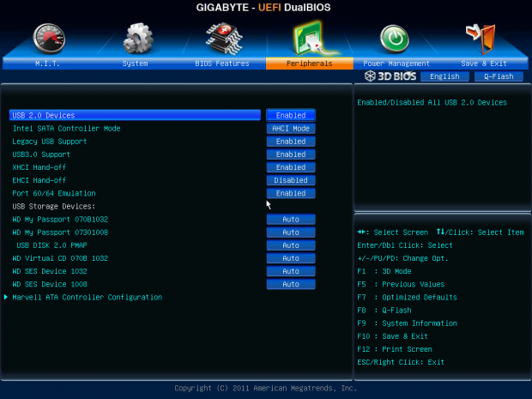The height and width of the screenshot is (399, 532).
Task: Click the F12 Print Screen help line
Action: 395,349
